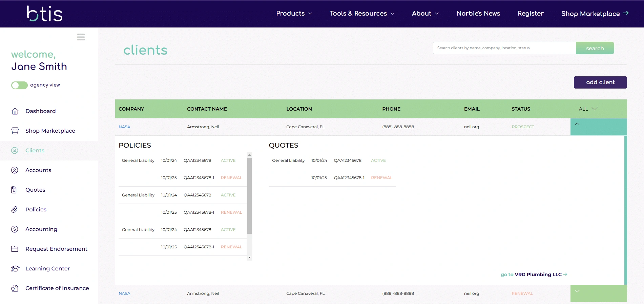Image resolution: width=644 pixels, height=304 pixels.
Task: Toggle the agency view switch
Action: [x=19, y=85]
